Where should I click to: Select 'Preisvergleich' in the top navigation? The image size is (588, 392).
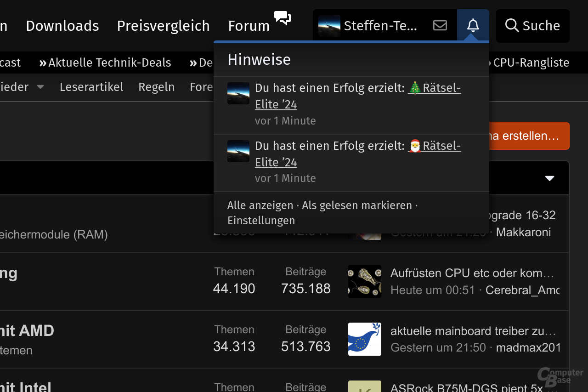[163, 26]
